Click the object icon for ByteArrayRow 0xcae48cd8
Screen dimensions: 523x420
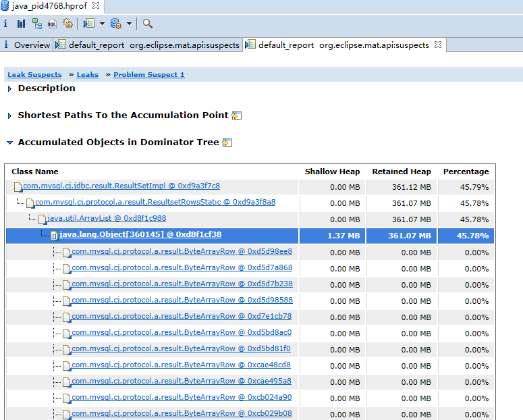tap(67, 366)
